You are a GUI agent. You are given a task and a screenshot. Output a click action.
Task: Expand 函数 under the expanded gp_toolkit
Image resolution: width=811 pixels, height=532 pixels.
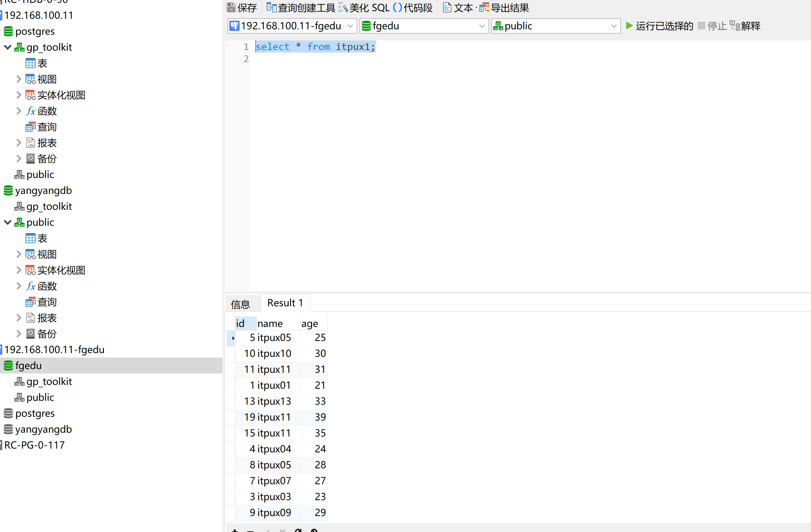pos(19,111)
